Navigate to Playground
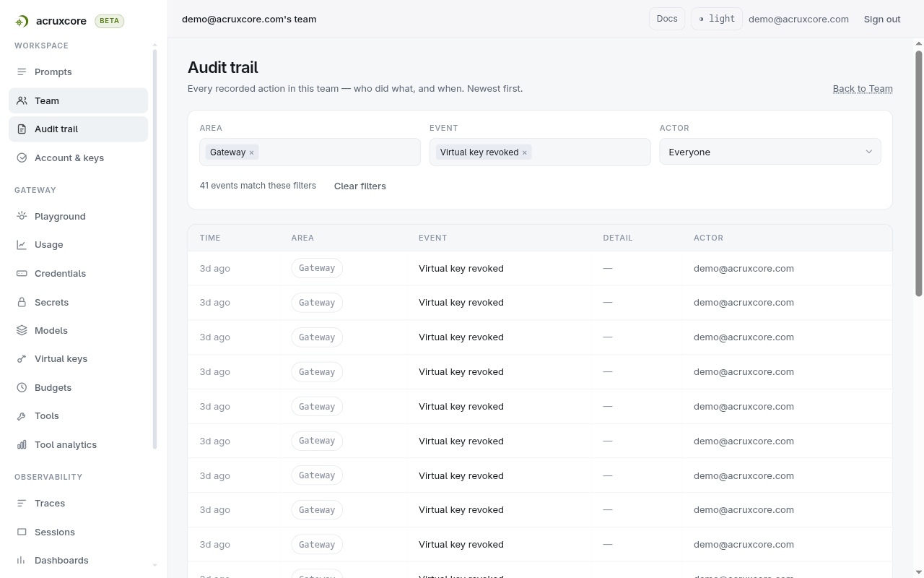 pos(78,216)
